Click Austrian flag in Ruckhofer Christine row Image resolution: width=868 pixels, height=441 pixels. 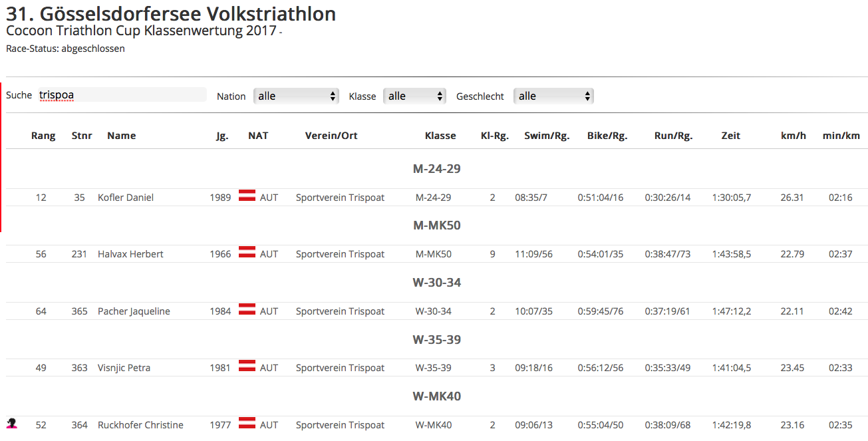pyautogui.click(x=247, y=424)
